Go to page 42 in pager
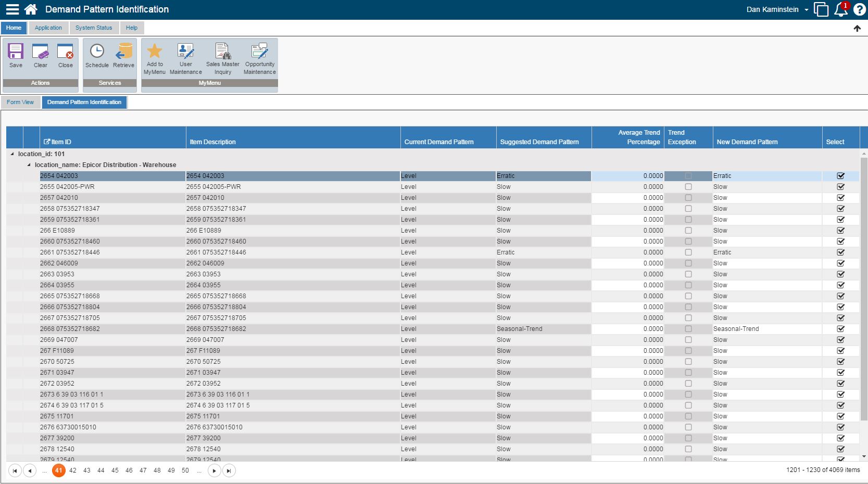Image resolution: width=868 pixels, height=484 pixels. [x=73, y=470]
